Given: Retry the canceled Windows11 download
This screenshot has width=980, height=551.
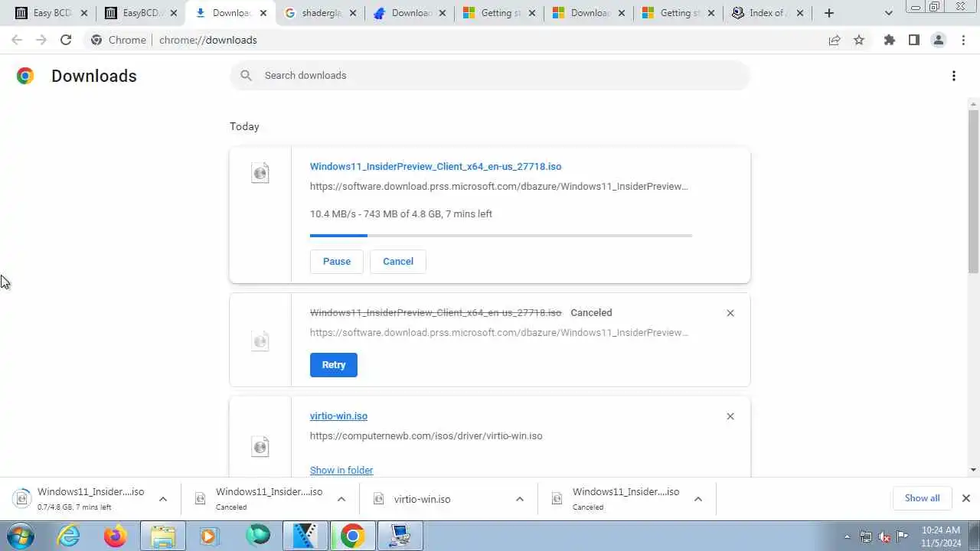Looking at the screenshot, I should click(x=334, y=365).
